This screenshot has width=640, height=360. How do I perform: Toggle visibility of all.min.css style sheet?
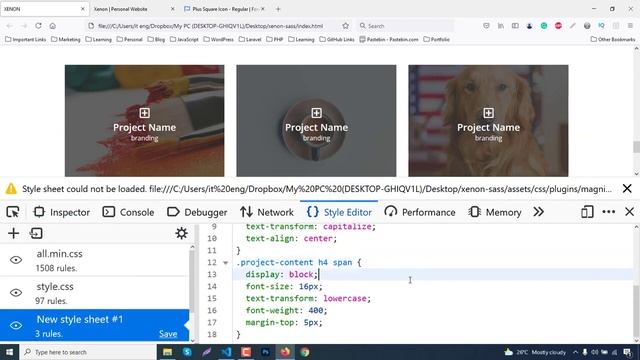click(16, 260)
